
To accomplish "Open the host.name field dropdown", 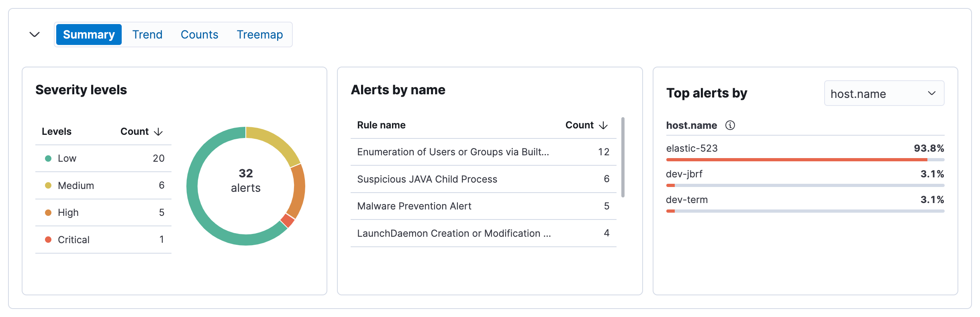I will point(884,93).
